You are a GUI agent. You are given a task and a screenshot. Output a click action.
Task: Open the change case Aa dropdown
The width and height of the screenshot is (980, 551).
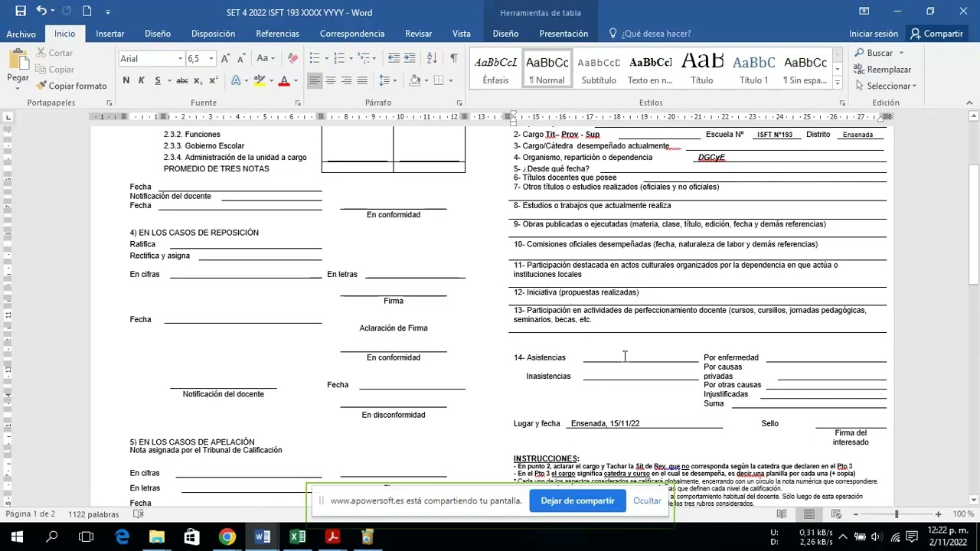pyautogui.click(x=266, y=59)
